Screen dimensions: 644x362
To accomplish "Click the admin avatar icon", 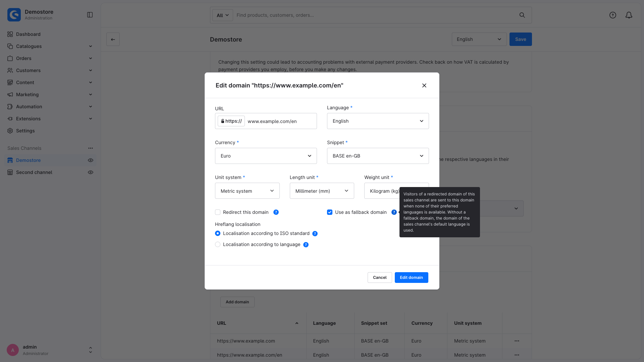I will pyautogui.click(x=13, y=350).
